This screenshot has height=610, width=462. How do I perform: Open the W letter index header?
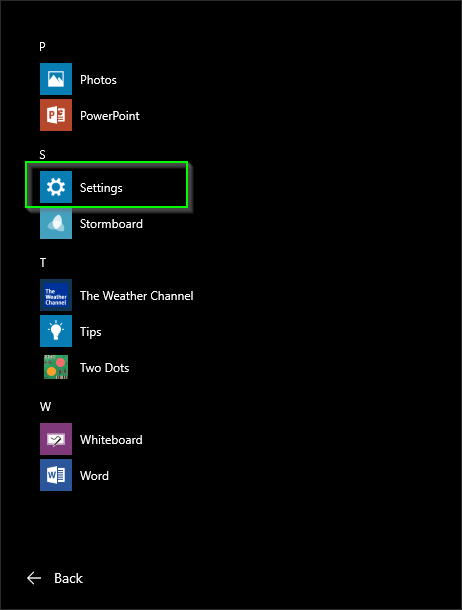(x=45, y=407)
